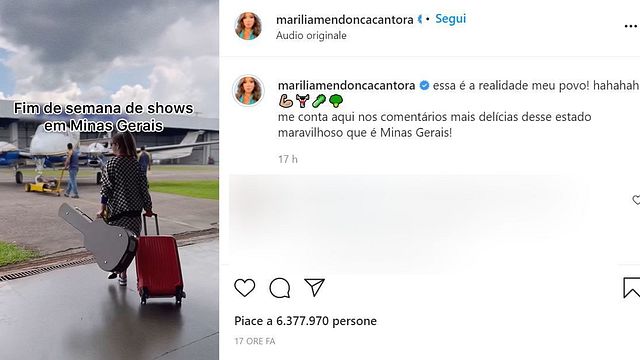Click the video of woman with red suitcase
This screenshot has width=640, height=360.
point(109,180)
